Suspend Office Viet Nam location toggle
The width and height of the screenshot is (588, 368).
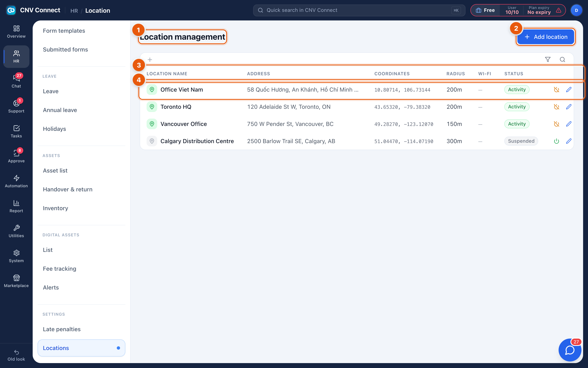coord(556,90)
